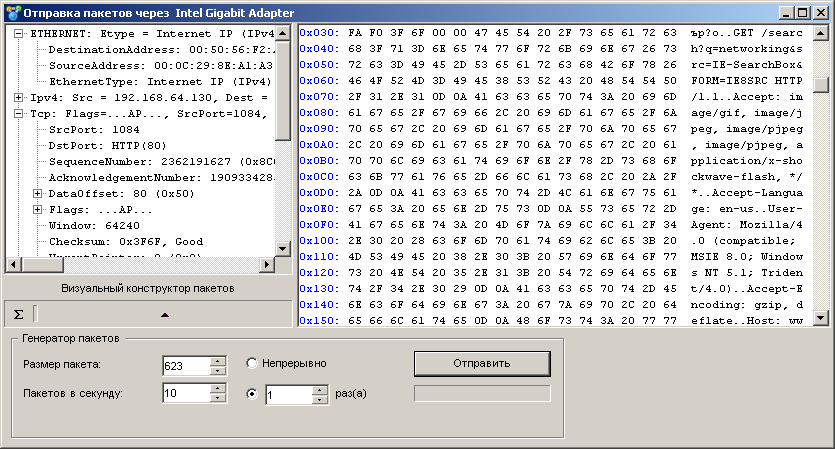The image size is (835, 449).
Task: Select the SrcPort: 1084 row
Action: point(94,129)
